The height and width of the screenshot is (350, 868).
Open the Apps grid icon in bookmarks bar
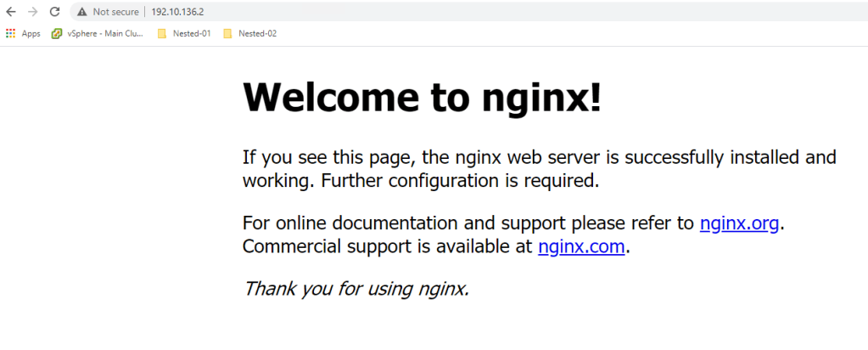11,34
